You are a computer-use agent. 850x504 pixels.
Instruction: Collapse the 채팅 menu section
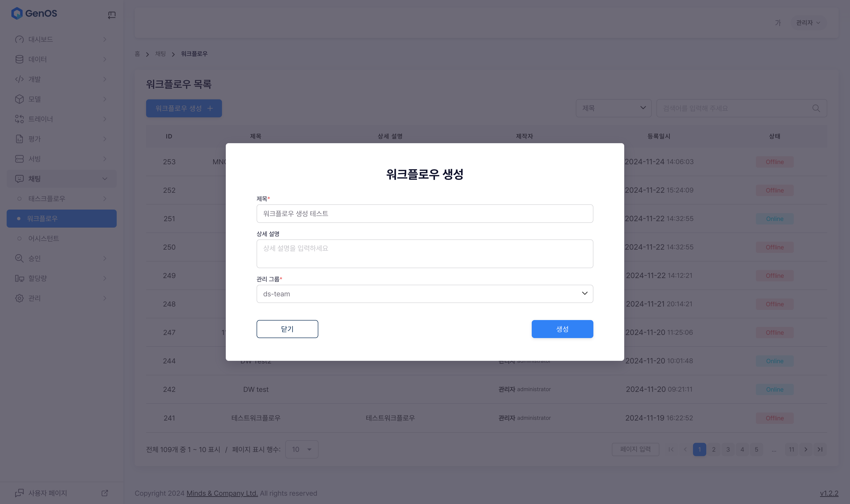pos(105,179)
